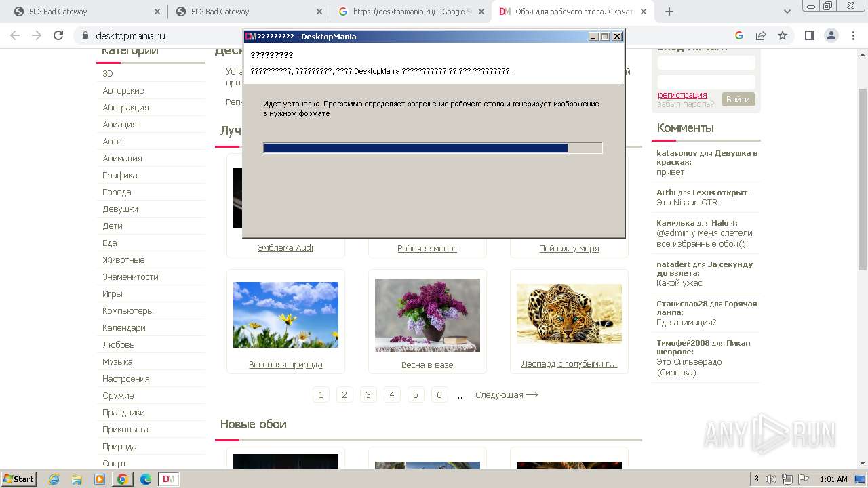Open a new browser tab
868x488 pixels.
click(669, 12)
